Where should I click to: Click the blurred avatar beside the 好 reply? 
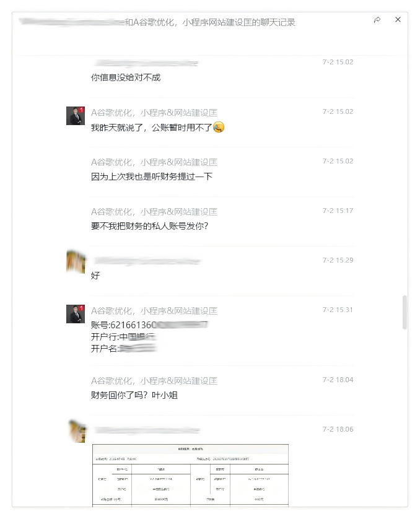pyautogui.click(x=76, y=262)
